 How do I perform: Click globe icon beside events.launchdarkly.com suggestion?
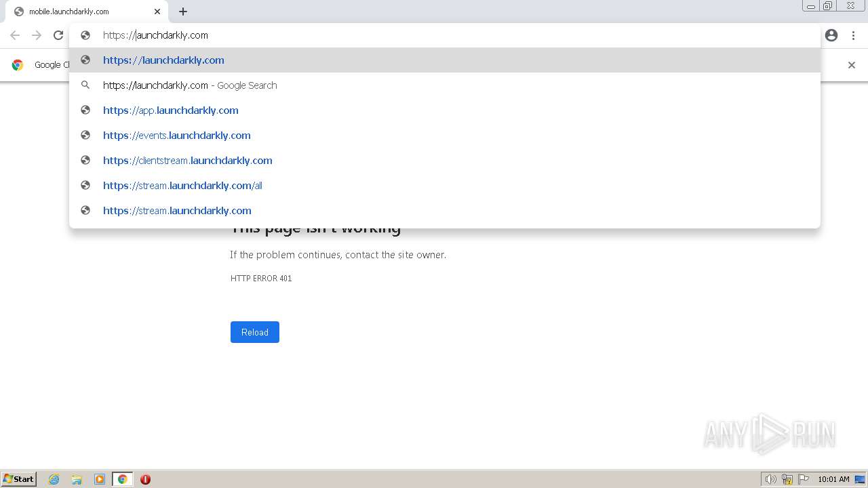point(85,136)
